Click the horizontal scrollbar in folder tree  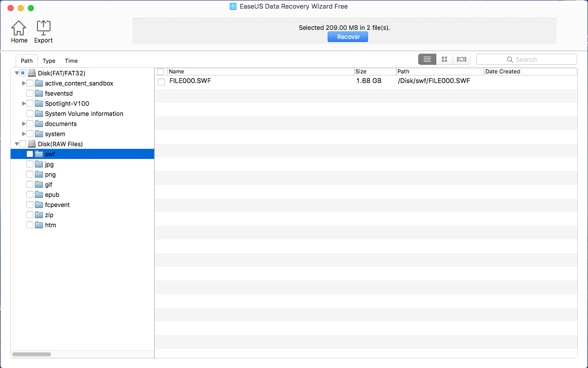point(31,354)
